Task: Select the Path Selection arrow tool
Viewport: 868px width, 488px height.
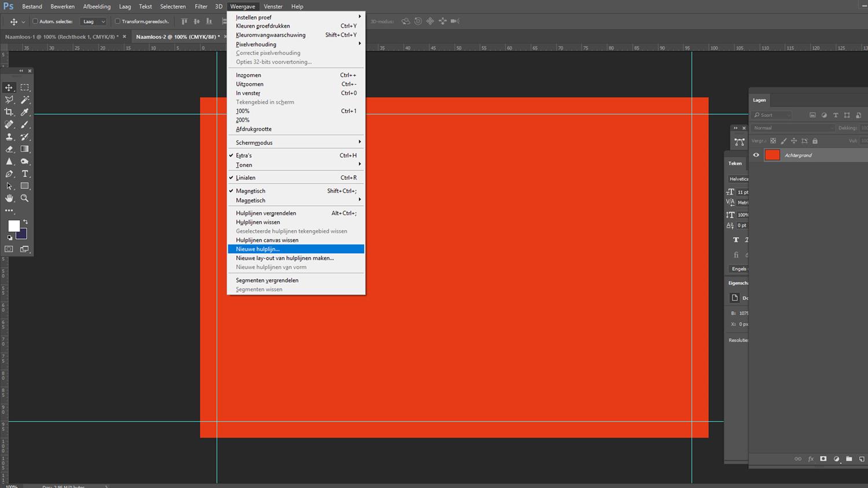Action: point(9,186)
